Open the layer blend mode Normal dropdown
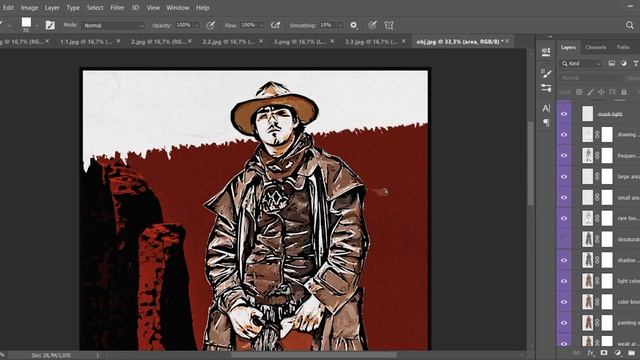The width and height of the screenshot is (640, 360). [x=591, y=78]
